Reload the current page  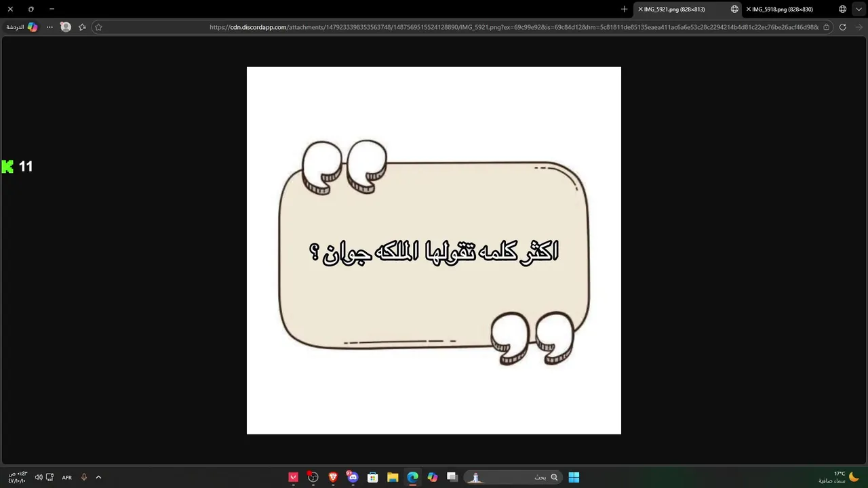pos(843,27)
